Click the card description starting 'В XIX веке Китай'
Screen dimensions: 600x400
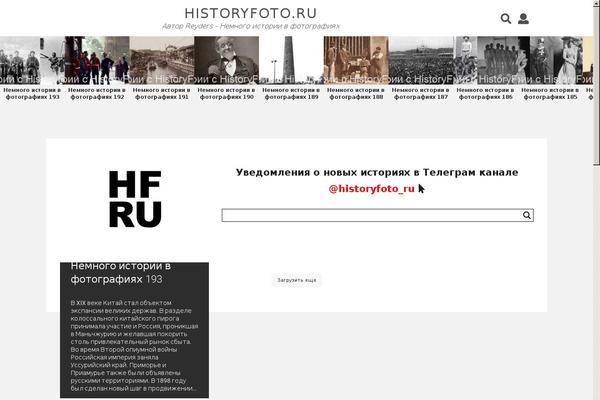pos(134,345)
